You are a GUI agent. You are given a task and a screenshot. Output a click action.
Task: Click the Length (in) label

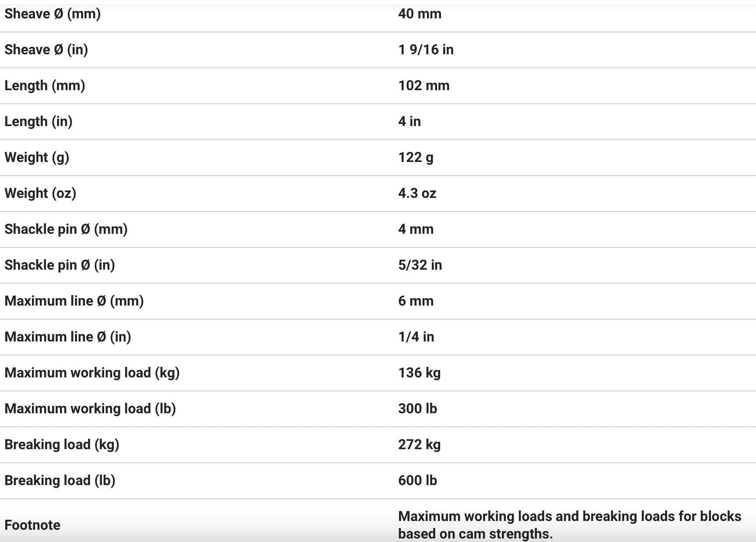pos(38,122)
